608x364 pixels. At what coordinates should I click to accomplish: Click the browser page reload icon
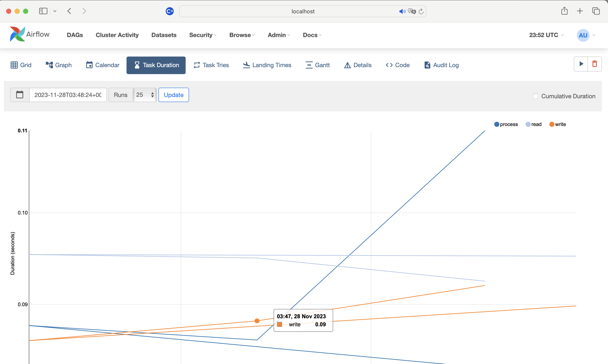click(x=421, y=11)
